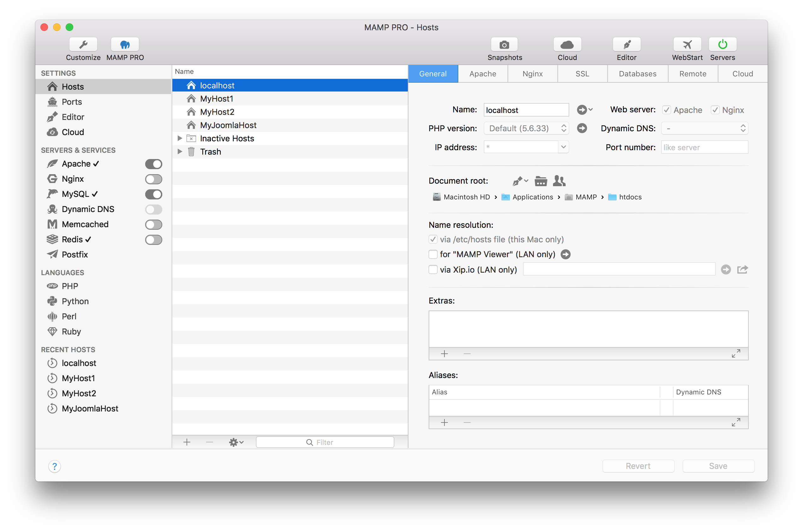Toggle the Dynamic DNS switch
This screenshot has height=532, width=803.
[x=153, y=209]
